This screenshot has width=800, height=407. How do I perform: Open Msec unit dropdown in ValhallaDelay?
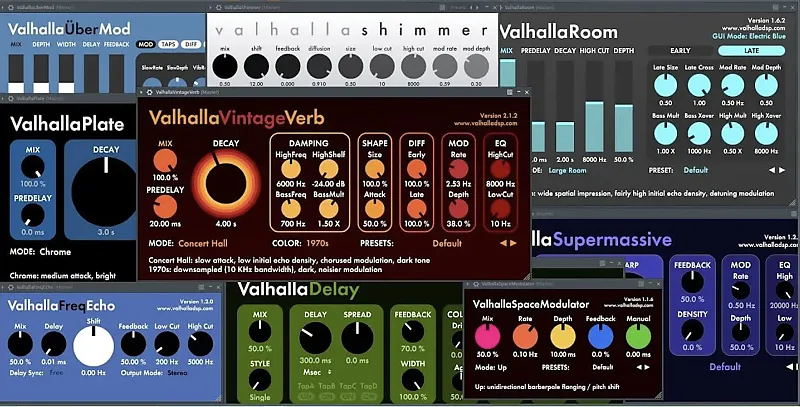tap(318, 372)
